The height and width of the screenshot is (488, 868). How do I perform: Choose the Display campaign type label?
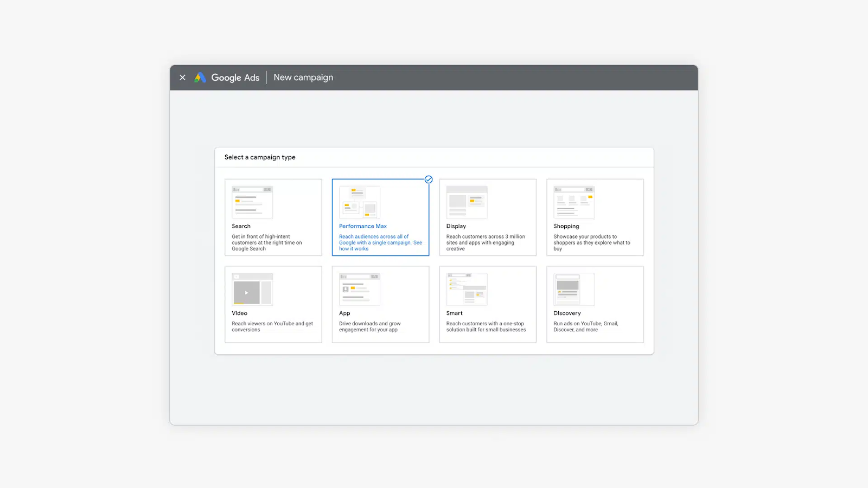pos(456,226)
